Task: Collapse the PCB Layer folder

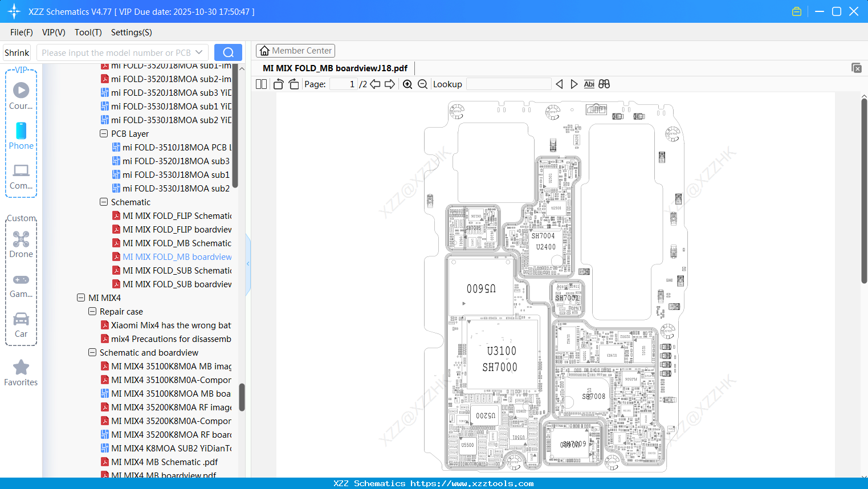Action: click(x=104, y=133)
